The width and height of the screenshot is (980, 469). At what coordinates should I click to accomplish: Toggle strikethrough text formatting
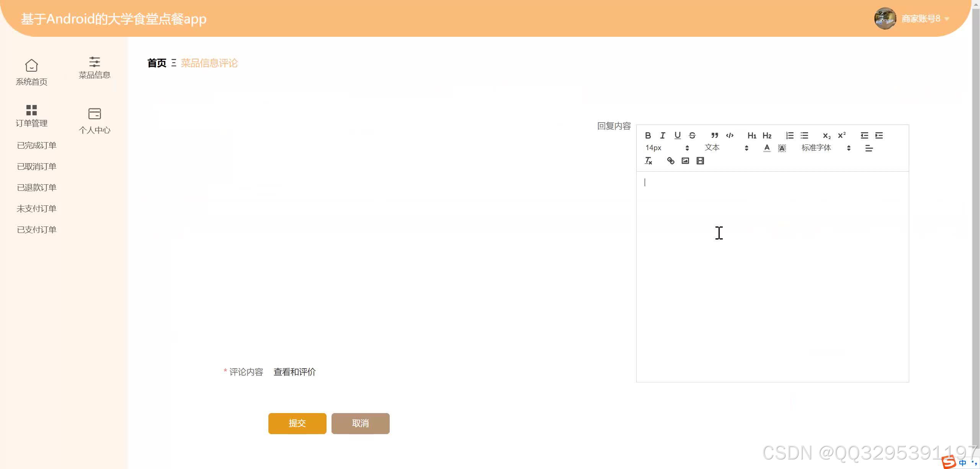(692, 135)
